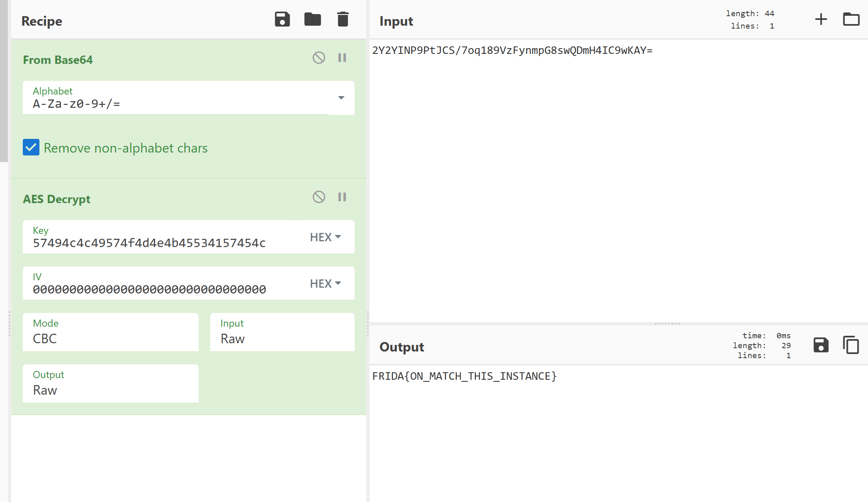This screenshot has width=868, height=502.
Task: Add a new input tab
Action: (x=821, y=19)
